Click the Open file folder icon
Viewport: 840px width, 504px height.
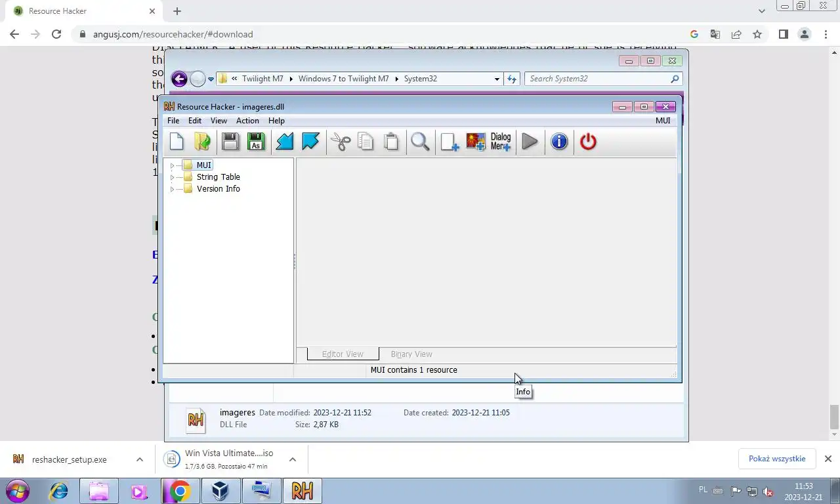(x=202, y=142)
